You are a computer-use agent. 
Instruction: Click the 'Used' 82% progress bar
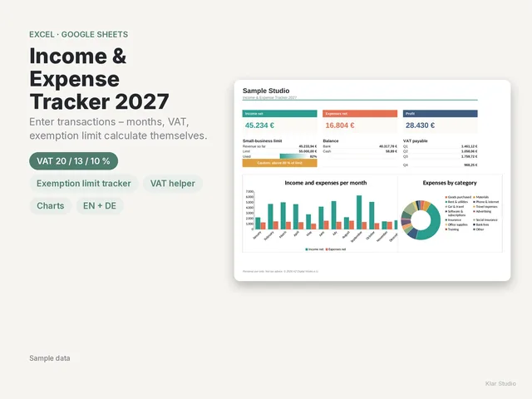coord(298,156)
